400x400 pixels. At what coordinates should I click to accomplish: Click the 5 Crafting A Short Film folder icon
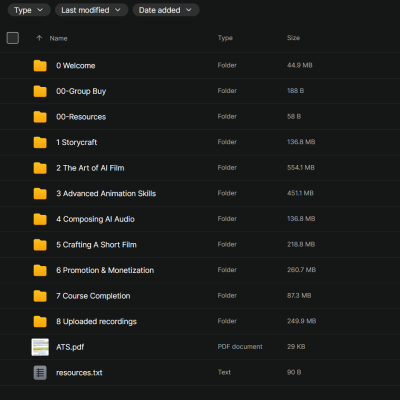pyautogui.click(x=40, y=245)
